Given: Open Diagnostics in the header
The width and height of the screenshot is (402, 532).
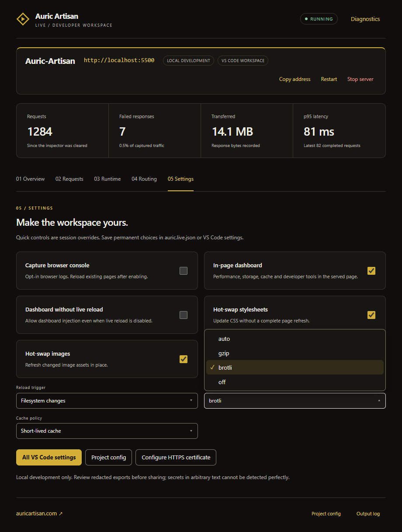Looking at the screenshot, I should (365, 19).
